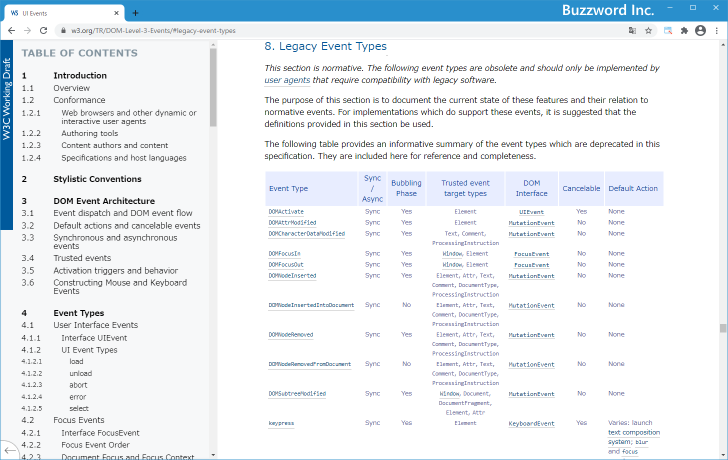Close the UI Events tab
This screenshot has height=460, width=728.
(x=117, y=13)
